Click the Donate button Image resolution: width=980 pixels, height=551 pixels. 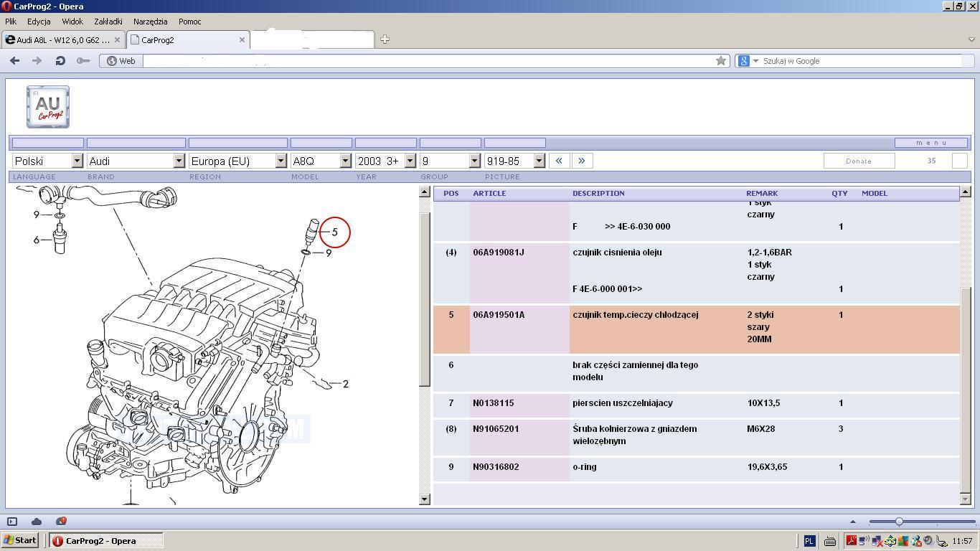(x=858, y=161)
